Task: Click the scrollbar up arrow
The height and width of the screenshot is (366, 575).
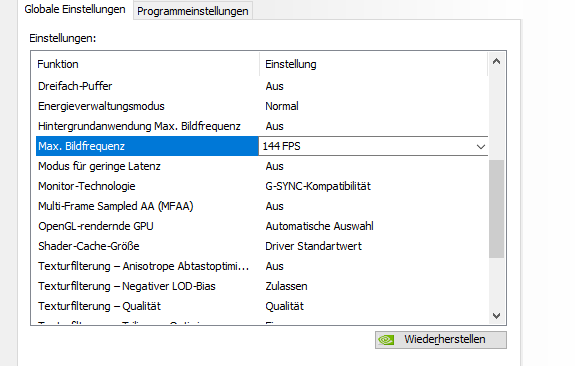Action: click(x=497, y=61)
